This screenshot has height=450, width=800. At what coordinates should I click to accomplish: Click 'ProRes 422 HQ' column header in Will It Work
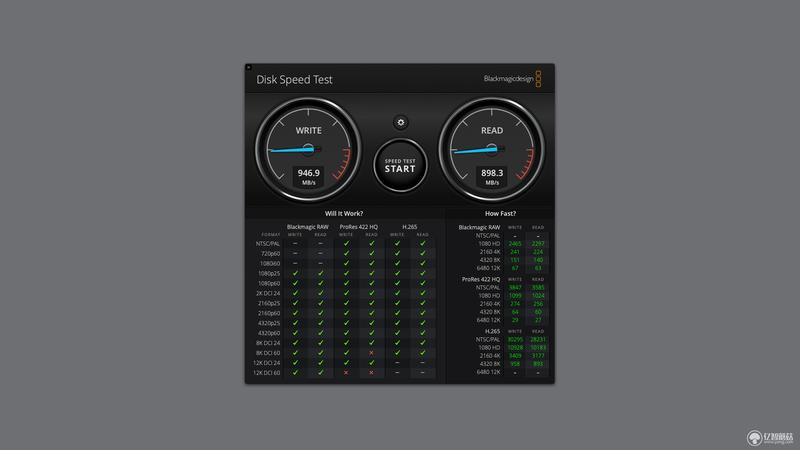point(359,227)
